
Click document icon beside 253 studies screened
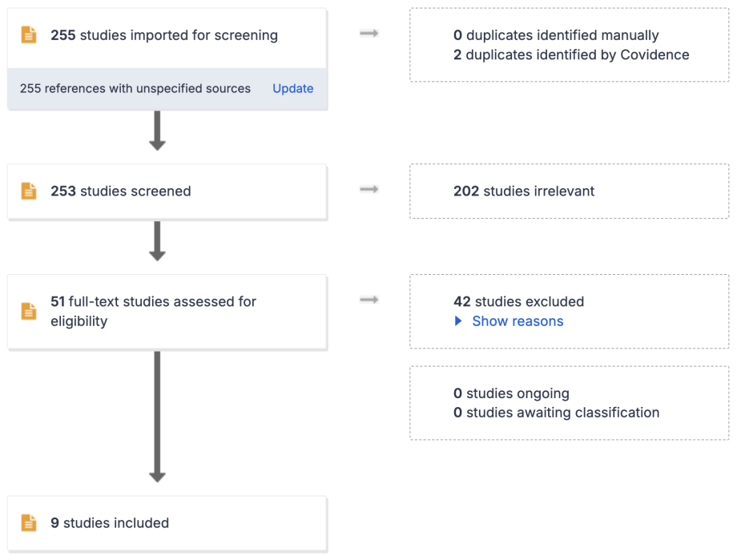pos(29,191)
